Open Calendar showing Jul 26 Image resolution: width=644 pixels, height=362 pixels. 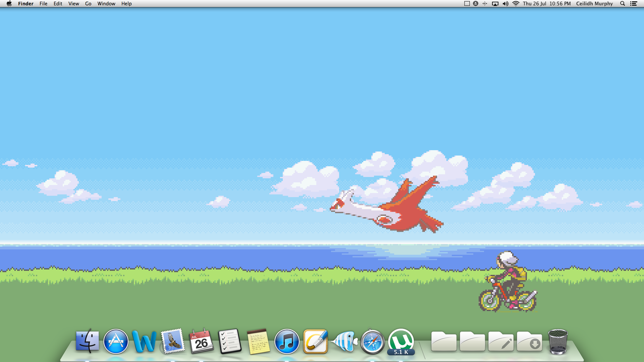pyautogui.click(x=201, y=342)
